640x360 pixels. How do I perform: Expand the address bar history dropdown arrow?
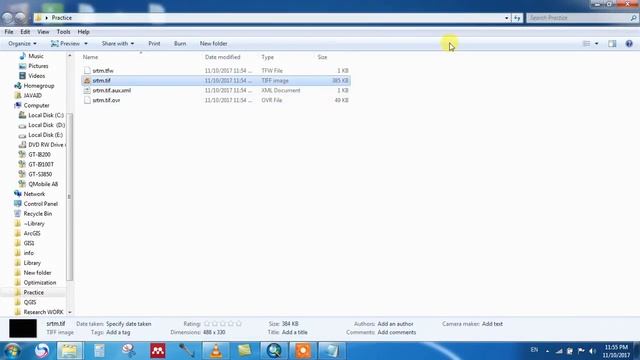(507, 18)
